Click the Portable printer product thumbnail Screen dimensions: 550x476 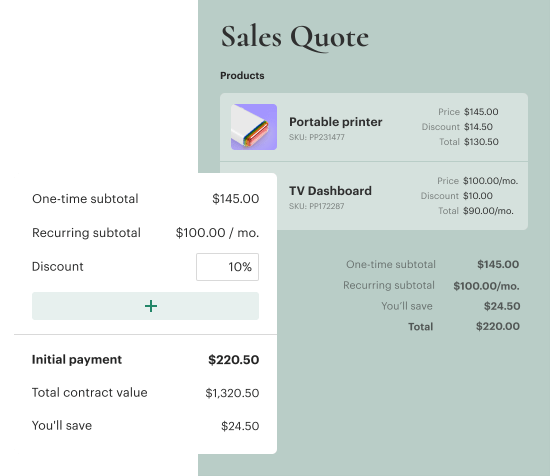pyautogui.click(x=254, y=127)
